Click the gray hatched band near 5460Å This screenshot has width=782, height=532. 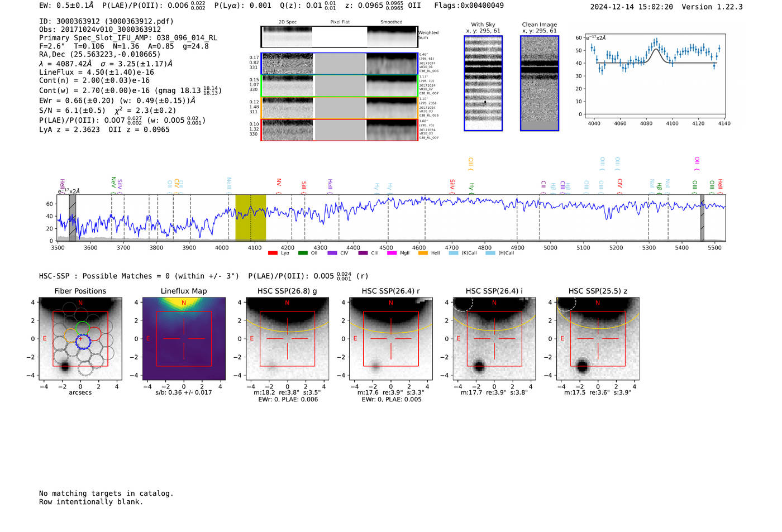(703, 218)
